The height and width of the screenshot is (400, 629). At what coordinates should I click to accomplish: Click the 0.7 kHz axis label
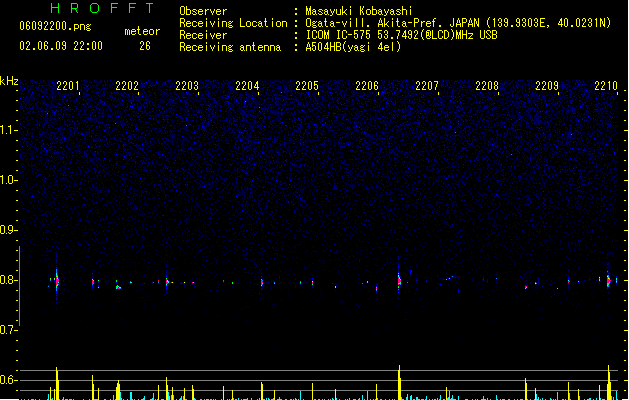(8, 330)
